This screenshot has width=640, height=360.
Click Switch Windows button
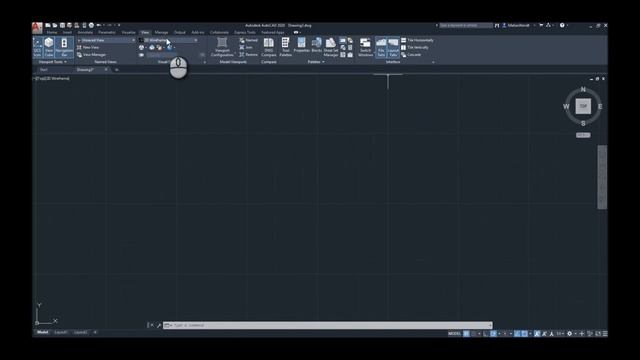365,47
